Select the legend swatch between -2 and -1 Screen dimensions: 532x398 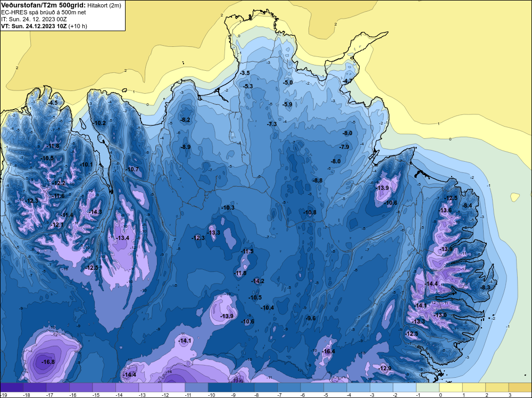coord(405,388)
